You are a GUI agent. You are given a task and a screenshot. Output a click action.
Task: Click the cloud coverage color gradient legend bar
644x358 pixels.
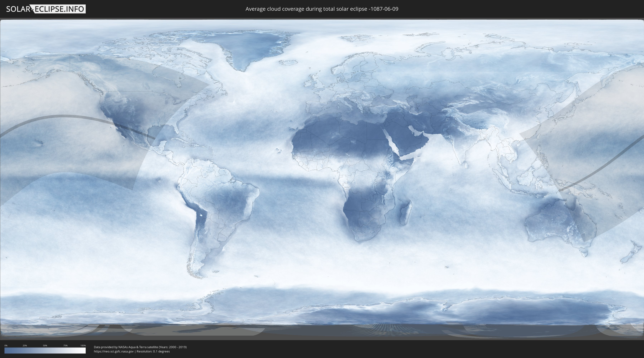pos(45,350)
